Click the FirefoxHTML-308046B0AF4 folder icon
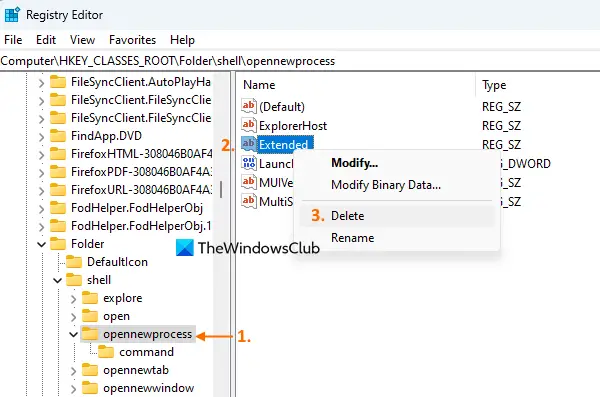 click(x=58, y=154)
